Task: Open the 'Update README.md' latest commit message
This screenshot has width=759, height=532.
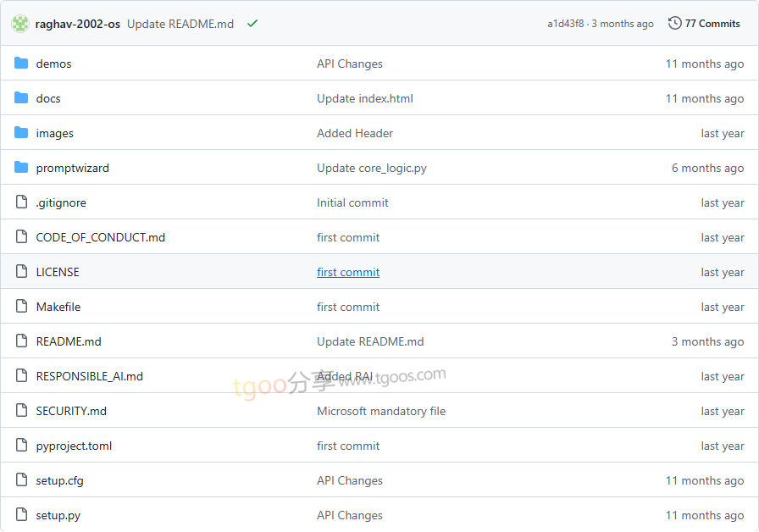Action: (x=180, y=24)
